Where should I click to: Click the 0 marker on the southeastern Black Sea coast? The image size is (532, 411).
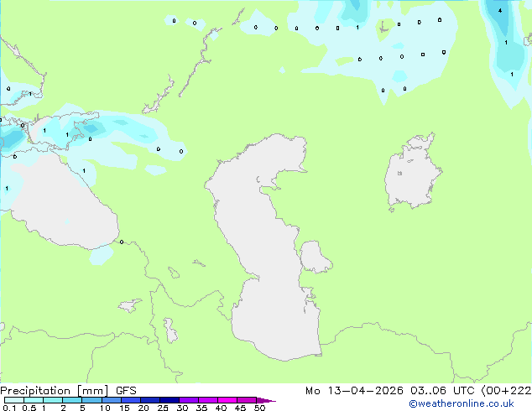122,242
